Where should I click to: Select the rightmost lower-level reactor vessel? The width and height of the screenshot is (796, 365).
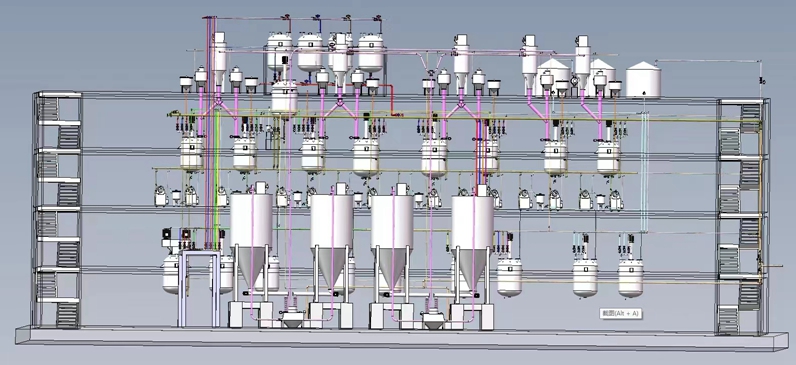pos(631,277)
